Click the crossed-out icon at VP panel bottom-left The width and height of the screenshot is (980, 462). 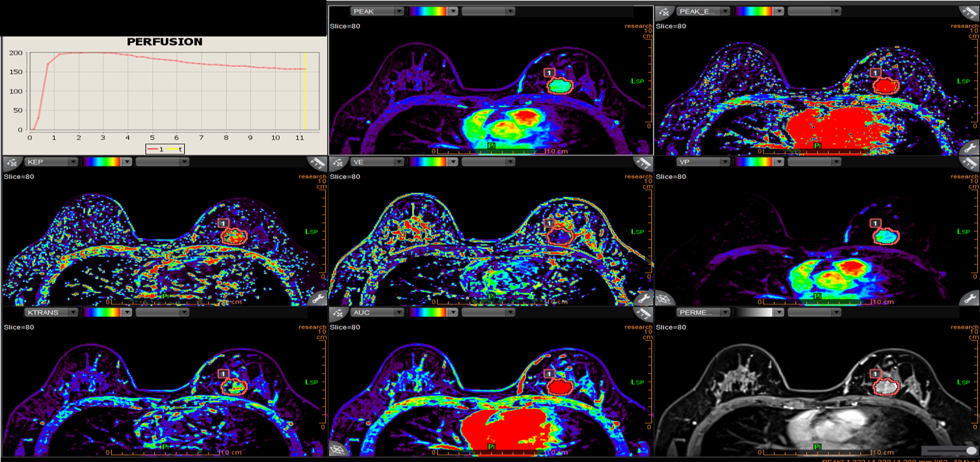coord(664,299)
